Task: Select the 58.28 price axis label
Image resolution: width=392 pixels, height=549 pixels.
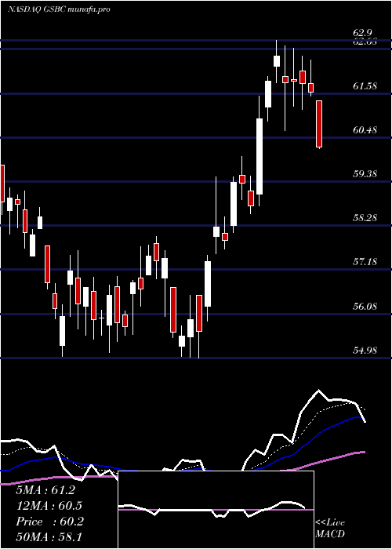Action: 365,218
